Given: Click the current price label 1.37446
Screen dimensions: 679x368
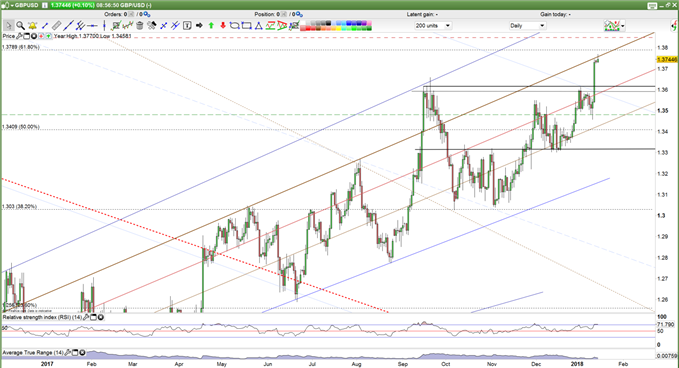Looking at the screenshot, I should (667, 59).
